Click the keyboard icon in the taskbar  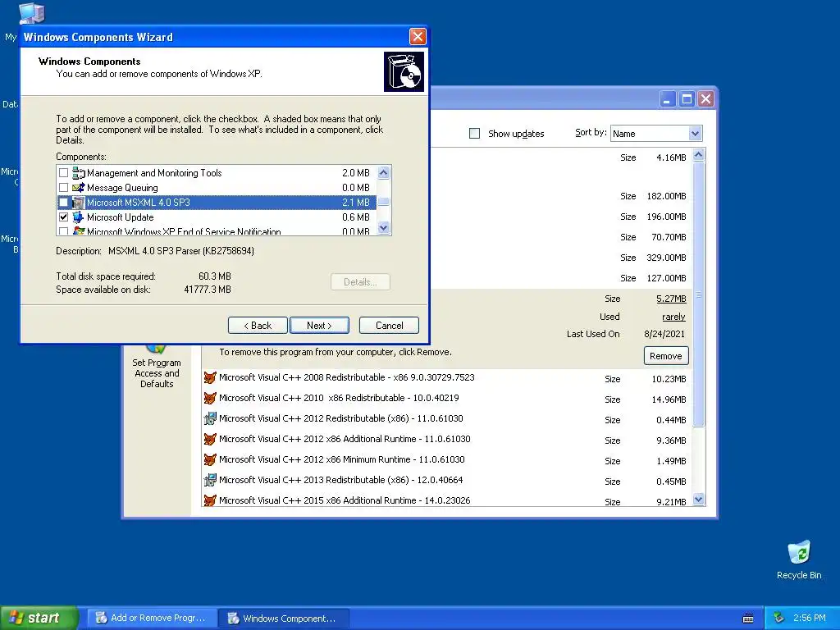coord(748,619)
